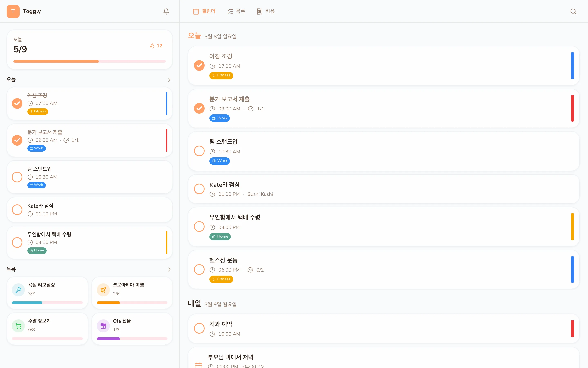Viewport: 588px width, 368px height.
Task: Uncheck 분기 보고서 제출 in the calendar view
Action: [199, 109]
